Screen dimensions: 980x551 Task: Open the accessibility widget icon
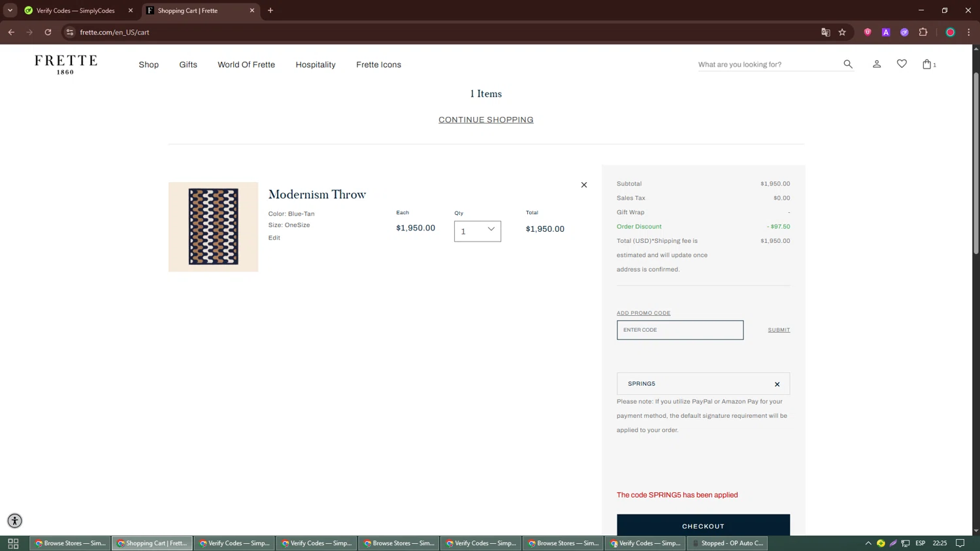pos(14,520)
